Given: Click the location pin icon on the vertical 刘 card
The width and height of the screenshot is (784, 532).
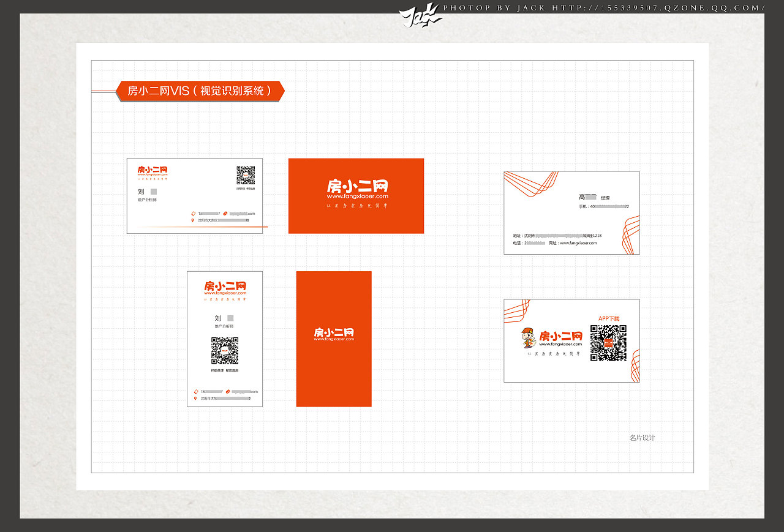Looking at the screenshot, I should coord(195,399).
